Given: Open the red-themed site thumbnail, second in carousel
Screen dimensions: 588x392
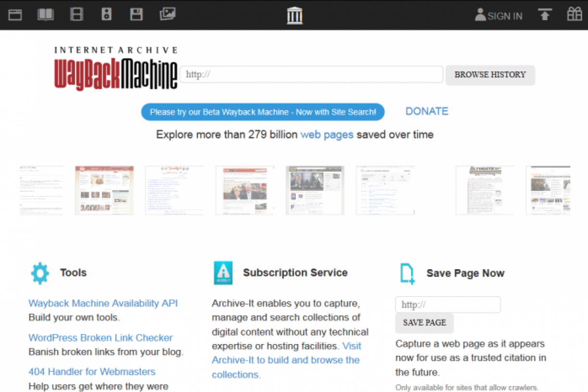Looking at the screenshot, I should coord(104,190).
